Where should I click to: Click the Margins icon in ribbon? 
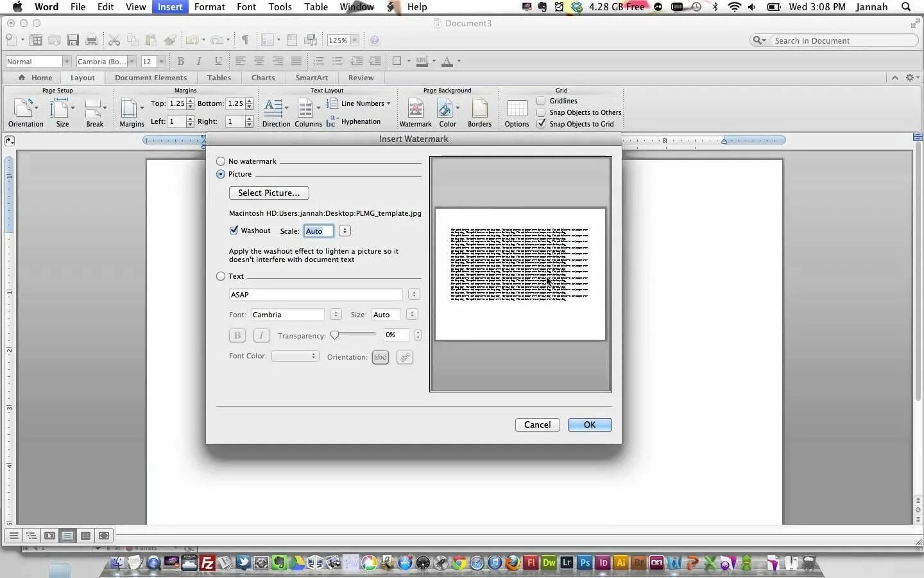click(x=130, y=108)
